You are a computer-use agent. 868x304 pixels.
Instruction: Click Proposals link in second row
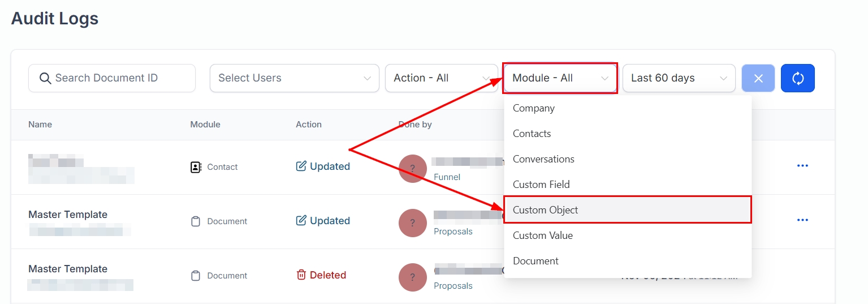pos(452,232)
